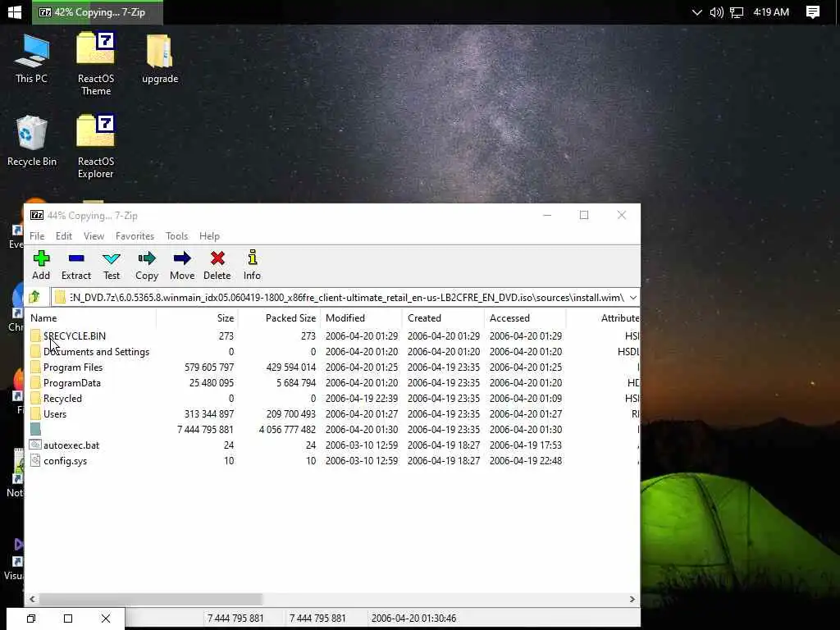The image size is (840, 630).
Task: Open the Action Center notifications icon
Action: tap(813, 11)
